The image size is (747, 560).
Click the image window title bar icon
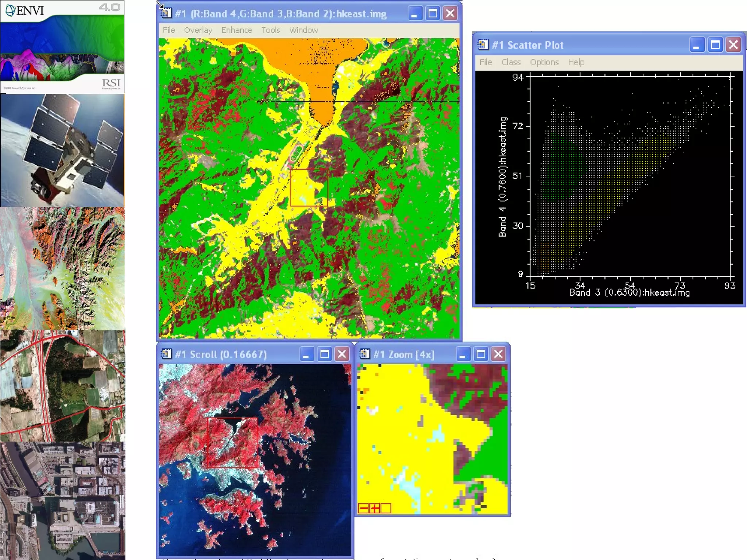click(x=166, y=13)
